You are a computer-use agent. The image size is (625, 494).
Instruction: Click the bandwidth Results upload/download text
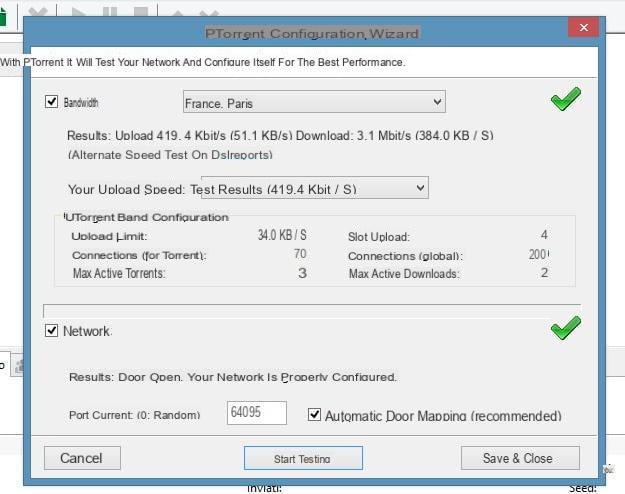(280, 136)
